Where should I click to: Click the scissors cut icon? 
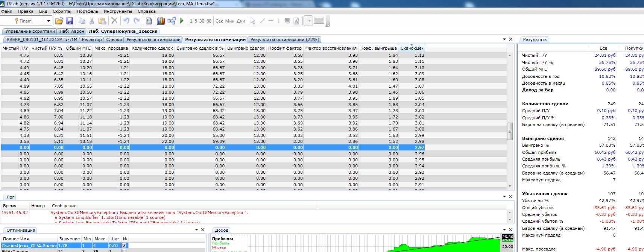92,21
